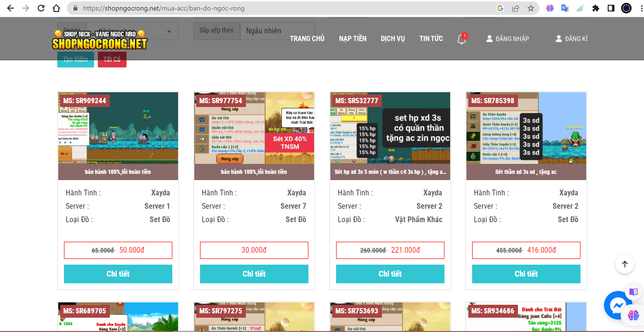Toggle the browser side panel
644x332 pixels.
[x=611, y=8]
